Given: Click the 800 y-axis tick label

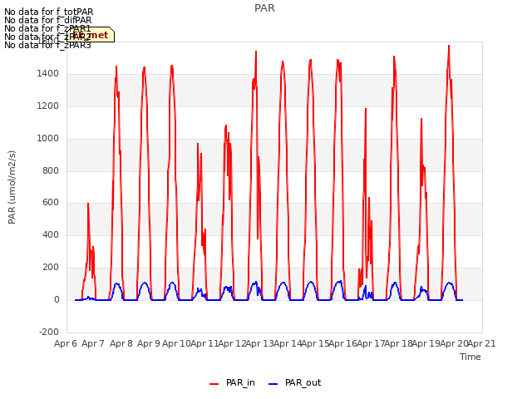Looking at the screenshot, I should click(x=51, y=170).
